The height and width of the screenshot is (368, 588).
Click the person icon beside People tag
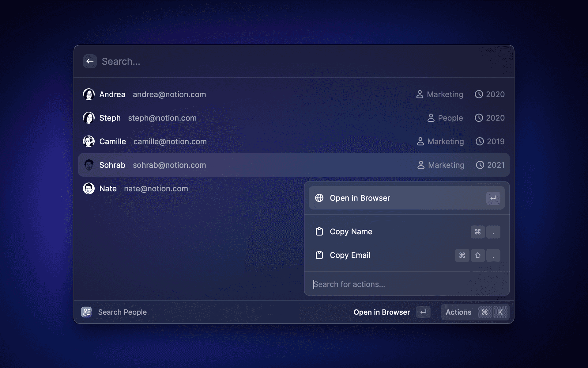431,118
